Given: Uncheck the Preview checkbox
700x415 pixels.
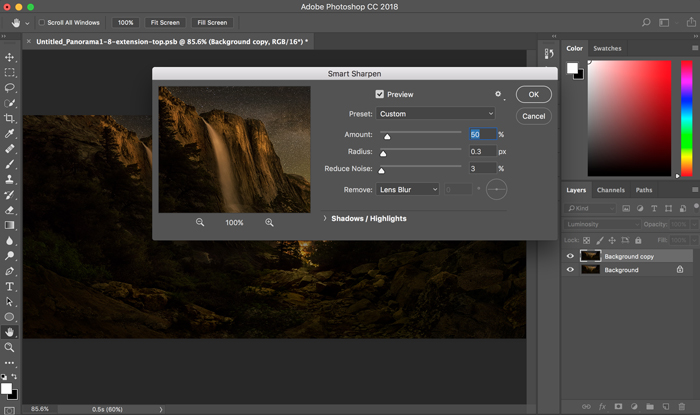Looking at the screenshot, I should 380,94.
